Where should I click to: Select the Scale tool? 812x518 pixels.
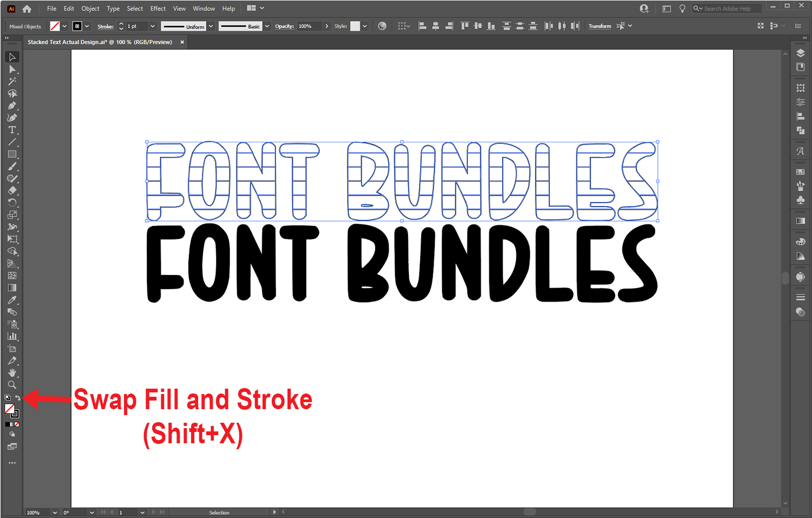point(12,215)
